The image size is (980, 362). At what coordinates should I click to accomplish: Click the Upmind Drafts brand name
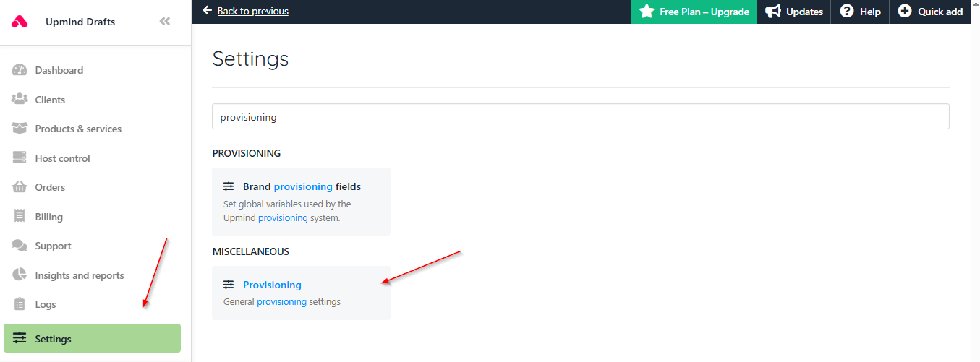click(80, 22)
